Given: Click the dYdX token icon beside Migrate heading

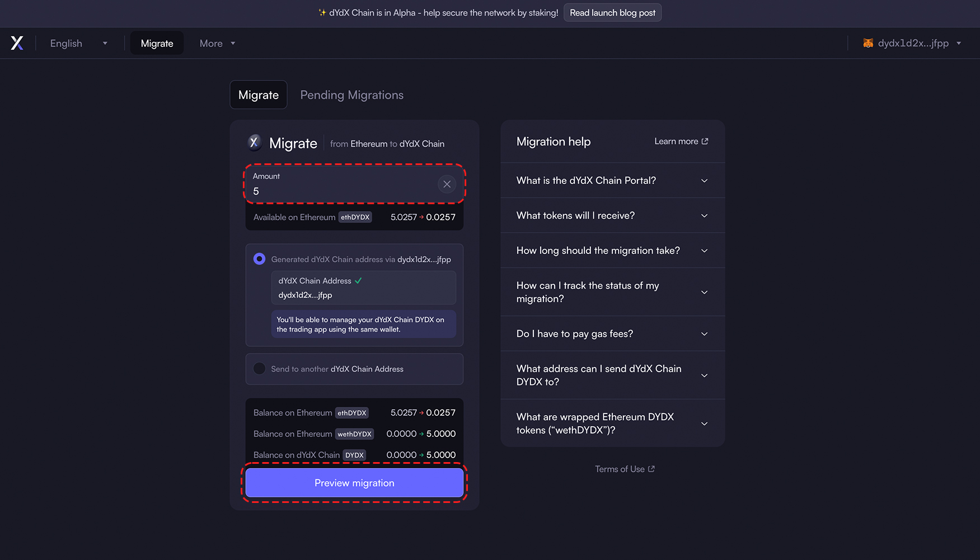Looking at the screenshot, I should click(x=254, y=143).
